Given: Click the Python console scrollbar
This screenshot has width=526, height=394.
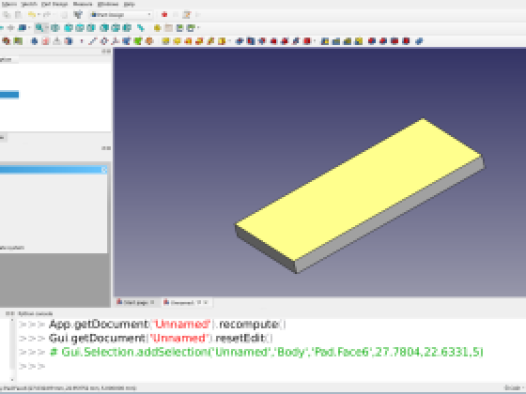Looking at the screenshot, I should pos(12,350).
